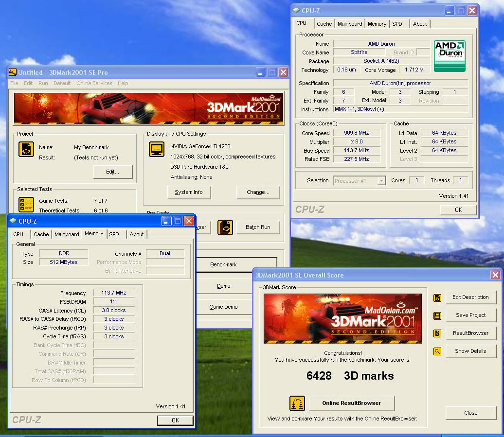Switch to About tab in the Memory window
The height and width of the screenshot is (437, 504).
[x=137, y=234]
